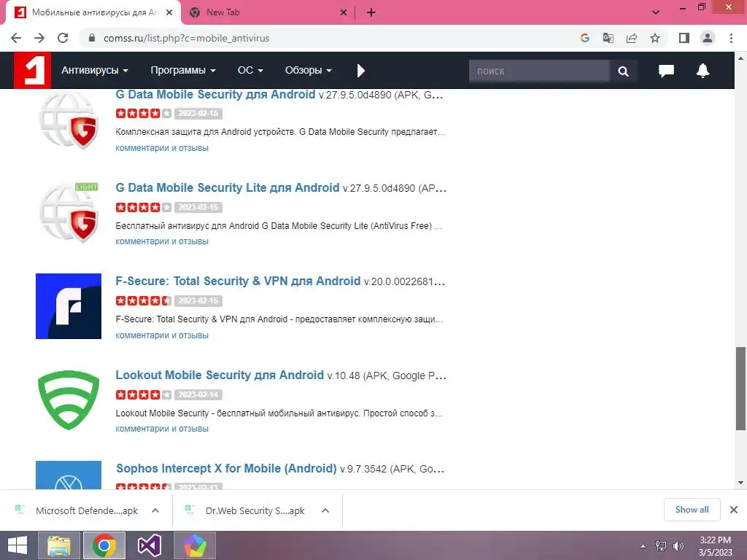747x560 pixels.
Task: Close the New Tab tab
Action: coord(344,12)
